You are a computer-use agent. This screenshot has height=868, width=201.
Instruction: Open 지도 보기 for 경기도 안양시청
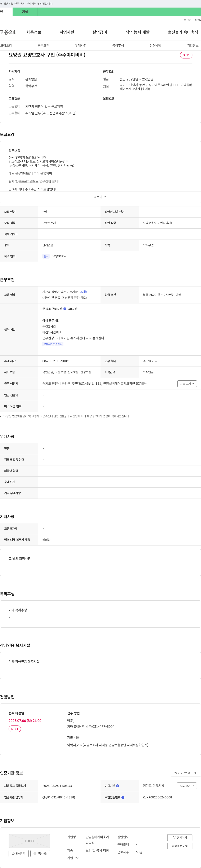(187, 786)
